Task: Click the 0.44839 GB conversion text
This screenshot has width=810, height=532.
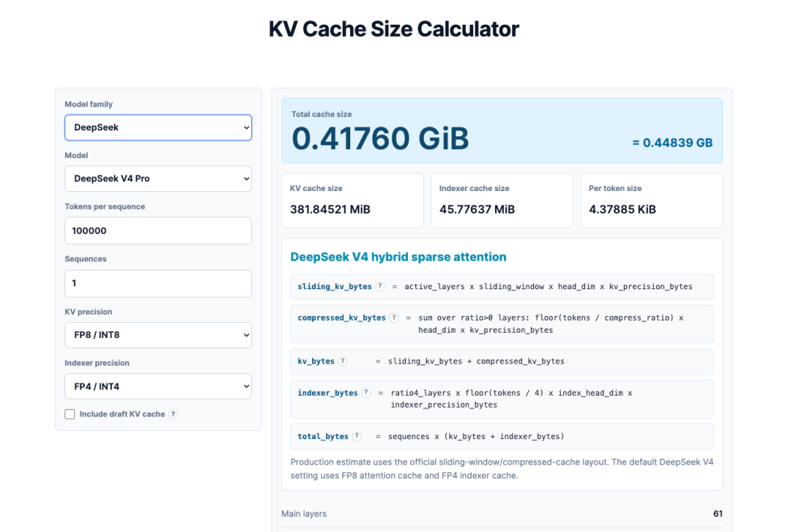Action: coord(673,143)
